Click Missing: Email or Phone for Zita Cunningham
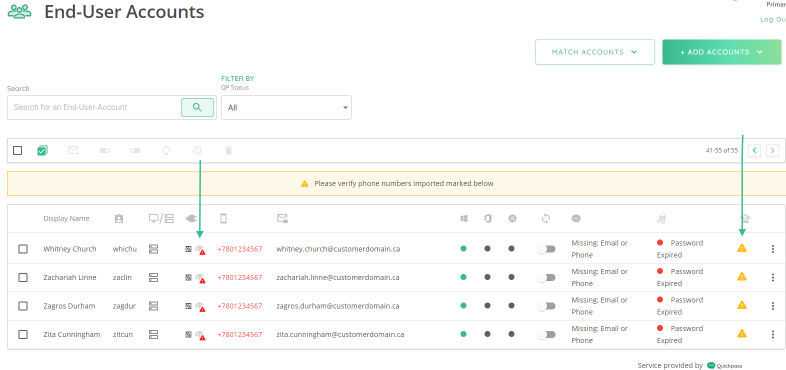786x370 pixels. 600,334
